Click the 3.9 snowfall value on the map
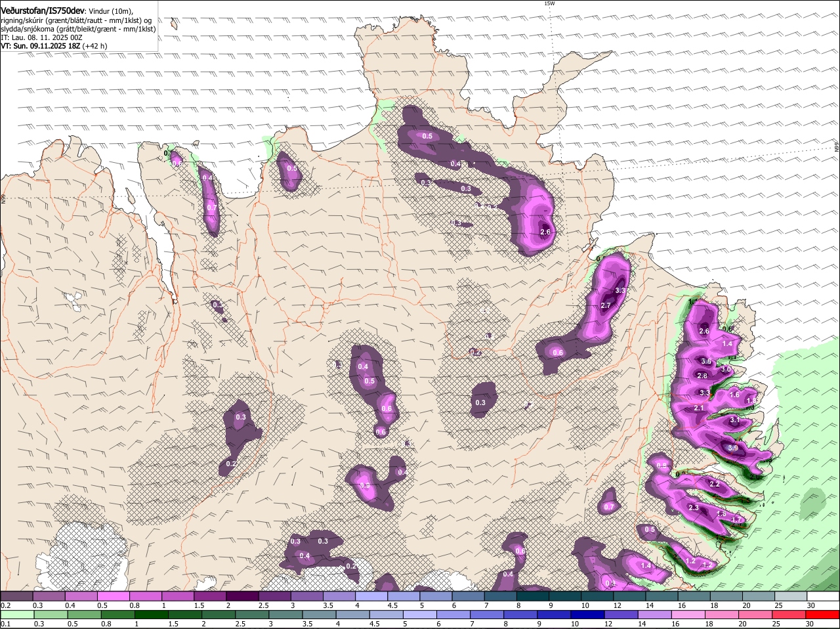 point(733,448)
